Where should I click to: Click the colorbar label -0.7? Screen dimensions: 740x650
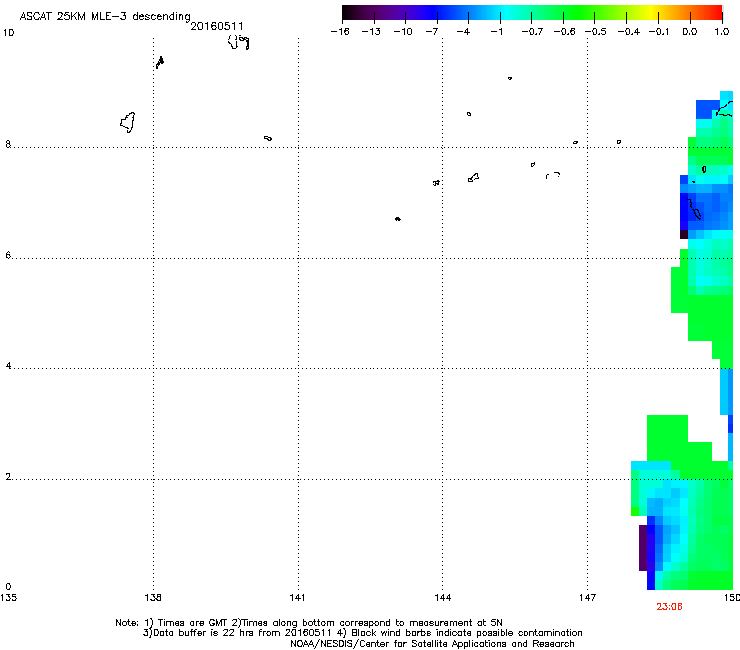tap(532, 32)
